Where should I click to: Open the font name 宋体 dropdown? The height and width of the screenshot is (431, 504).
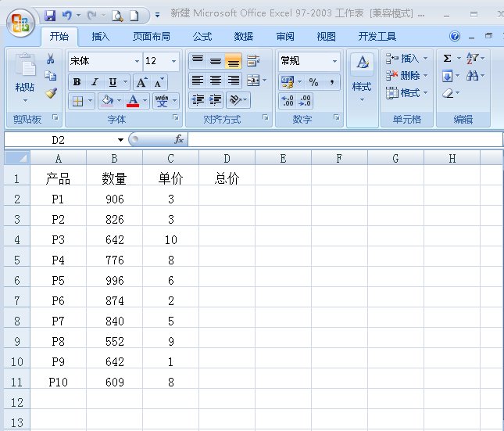pos(137,61)
